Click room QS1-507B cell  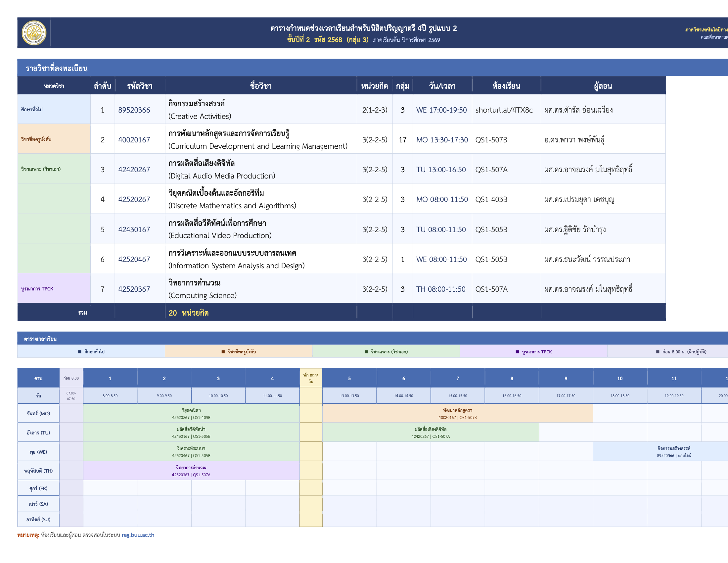pyautogui.click(x=506, y=139)
